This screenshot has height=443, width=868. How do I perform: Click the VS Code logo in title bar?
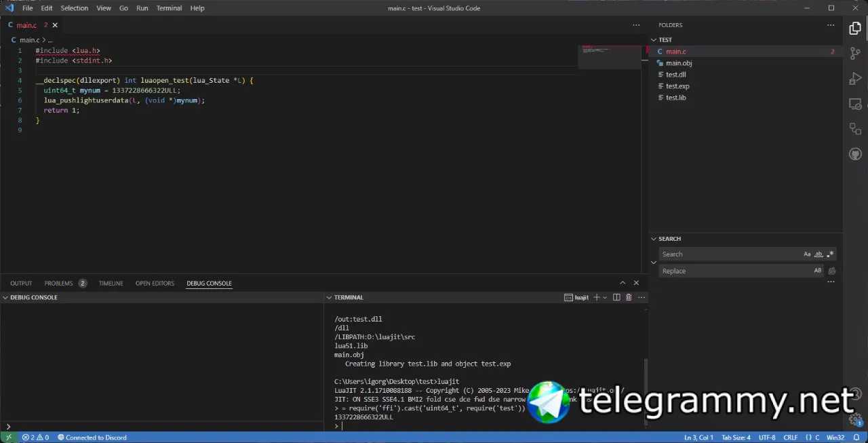point(9,8)
